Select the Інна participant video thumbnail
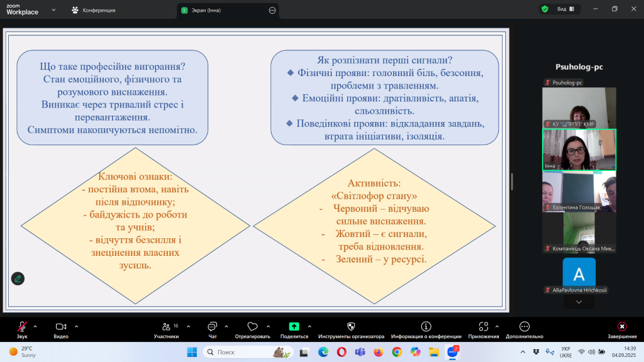This screenshot has width=644, height=362. pyautogui.click(x=579, y=150)
